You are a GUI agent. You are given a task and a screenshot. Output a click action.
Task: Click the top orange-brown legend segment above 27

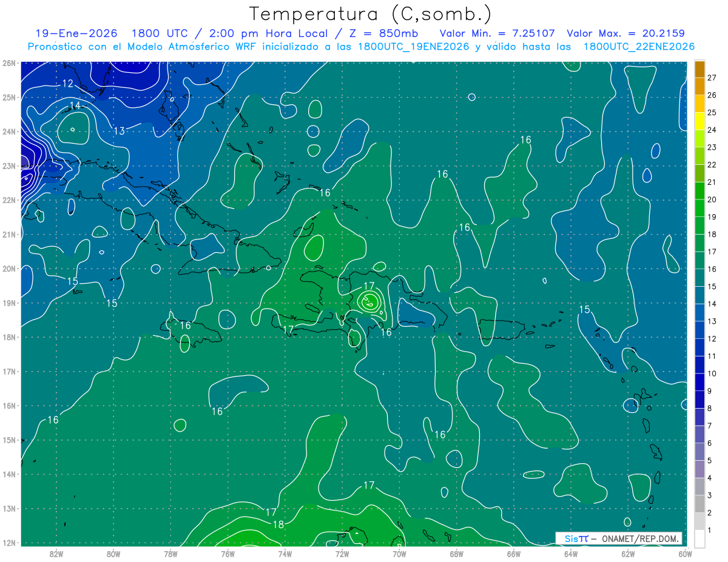pyautogui.click(x=699, y=69)
